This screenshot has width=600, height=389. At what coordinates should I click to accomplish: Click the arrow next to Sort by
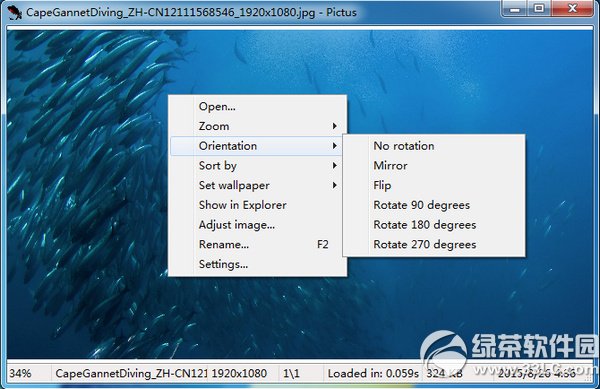[335, 166]
